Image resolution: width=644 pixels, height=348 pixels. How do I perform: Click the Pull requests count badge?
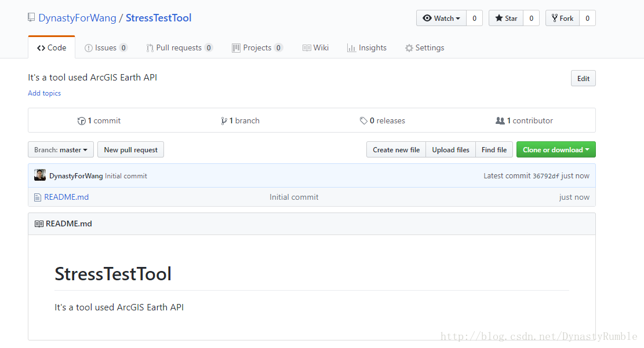209,47
